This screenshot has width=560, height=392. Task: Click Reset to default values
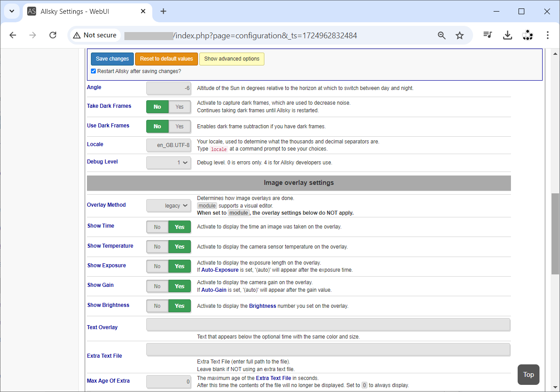coord(166,59)
